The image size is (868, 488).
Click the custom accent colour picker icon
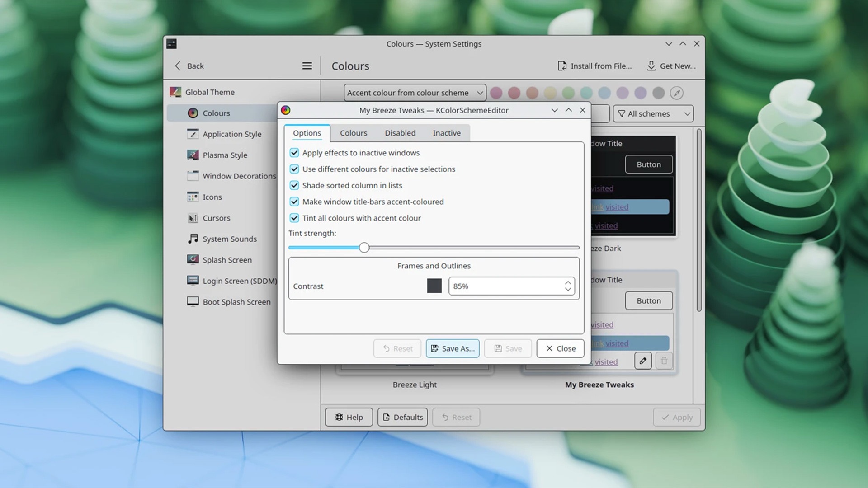click(x=676, y=93)
